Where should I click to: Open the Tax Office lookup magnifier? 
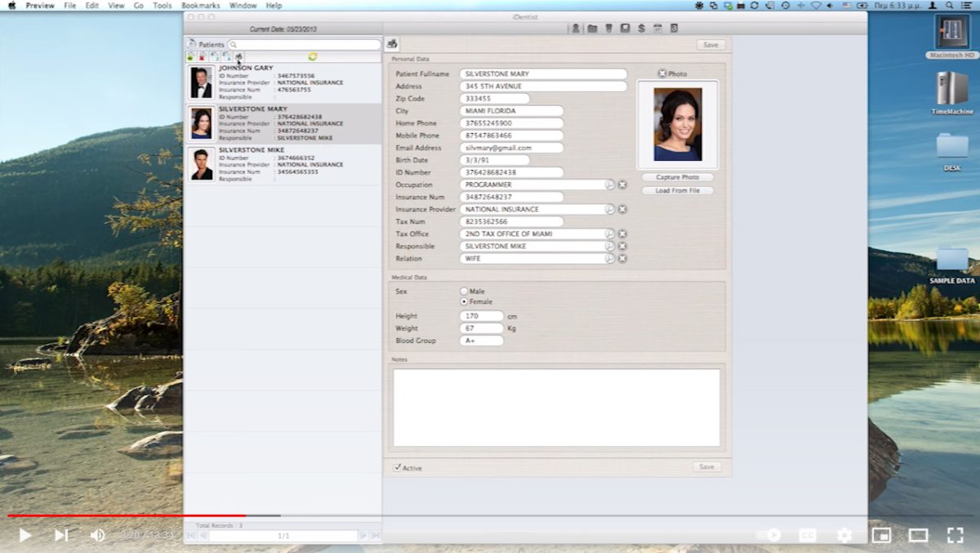609,234
